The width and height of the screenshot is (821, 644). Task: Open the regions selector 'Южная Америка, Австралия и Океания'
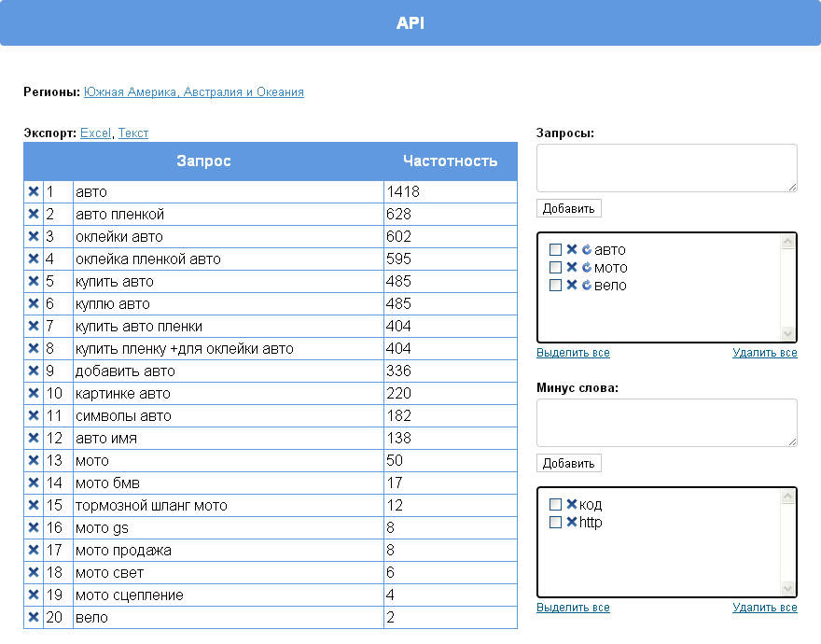(193, 92)
